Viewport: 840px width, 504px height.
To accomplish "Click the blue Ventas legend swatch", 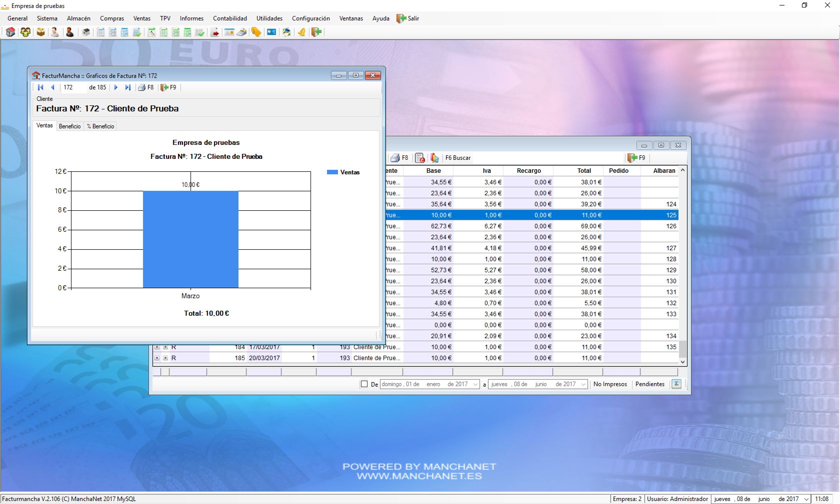I will (x=332, y=172).
